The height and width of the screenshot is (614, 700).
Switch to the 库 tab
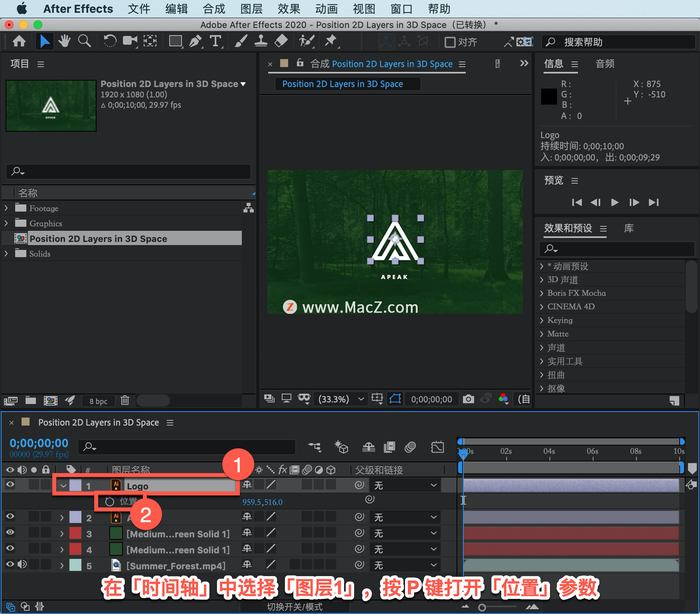pos(629,228)
